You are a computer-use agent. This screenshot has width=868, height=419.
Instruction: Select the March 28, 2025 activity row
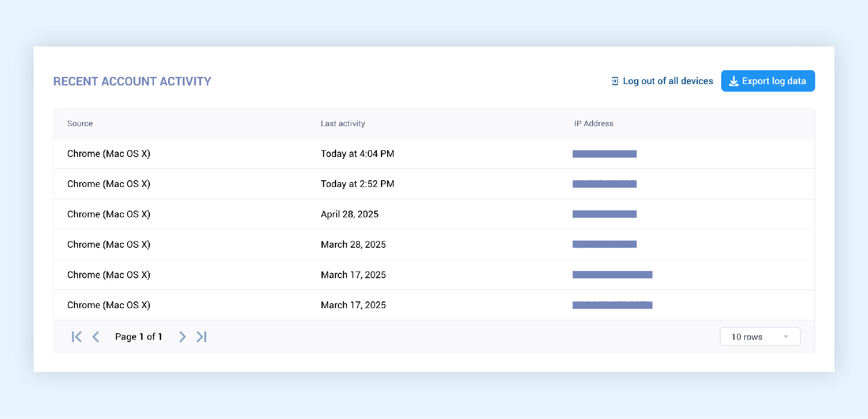pos(353,245)
